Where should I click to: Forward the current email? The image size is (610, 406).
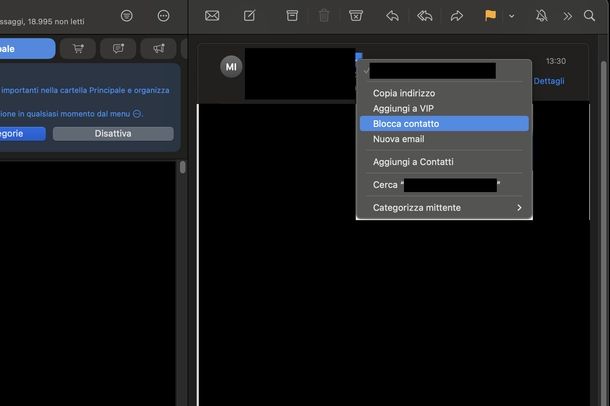pos(457,16)
